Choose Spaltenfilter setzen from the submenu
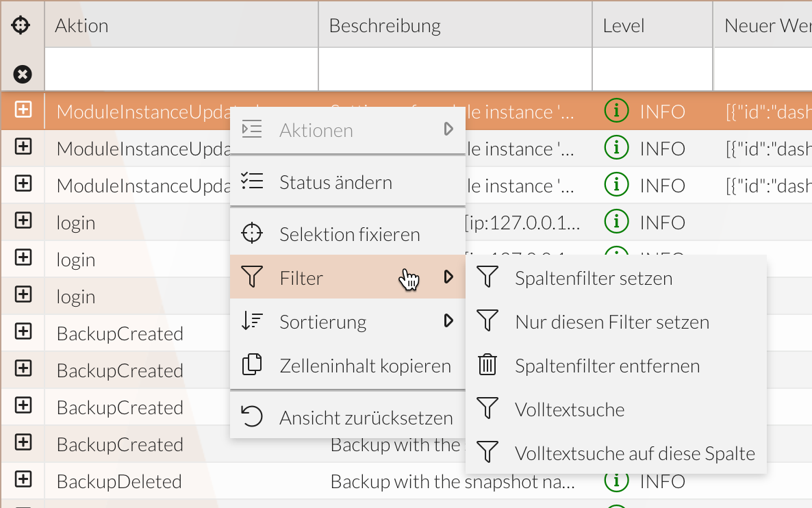 coord(594,278)
